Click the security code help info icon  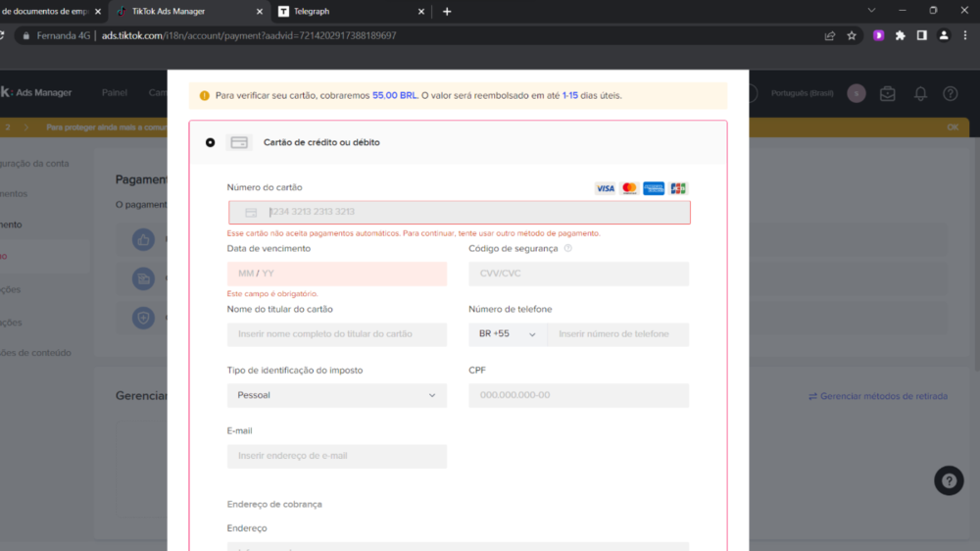(x=568, y=248)
